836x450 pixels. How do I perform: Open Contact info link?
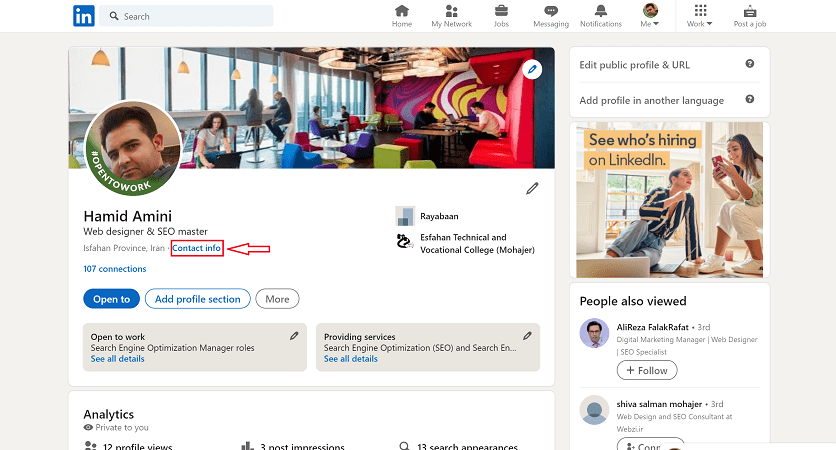pyautogui.click(x=196, y=248)
